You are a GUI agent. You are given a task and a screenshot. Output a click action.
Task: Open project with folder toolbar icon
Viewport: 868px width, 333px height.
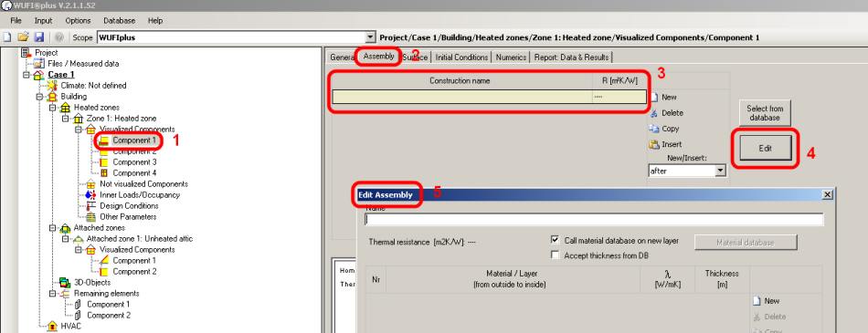[23, 37]
